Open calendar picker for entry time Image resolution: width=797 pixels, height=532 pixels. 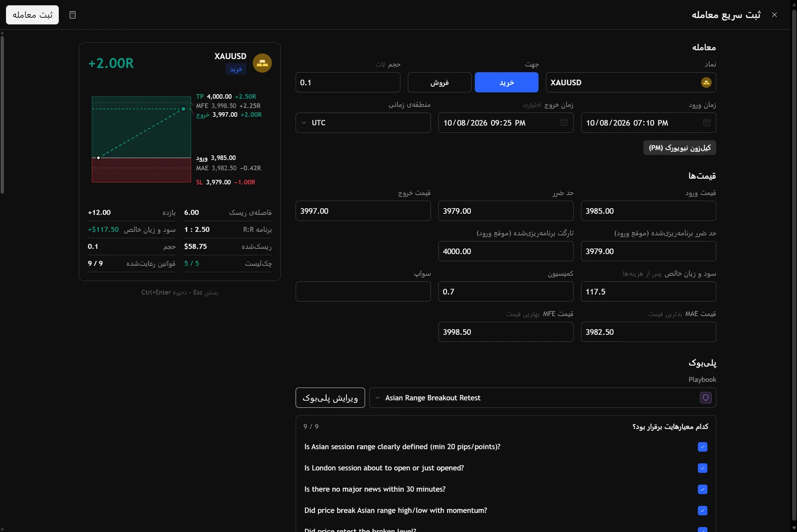(x=706, y=123)
